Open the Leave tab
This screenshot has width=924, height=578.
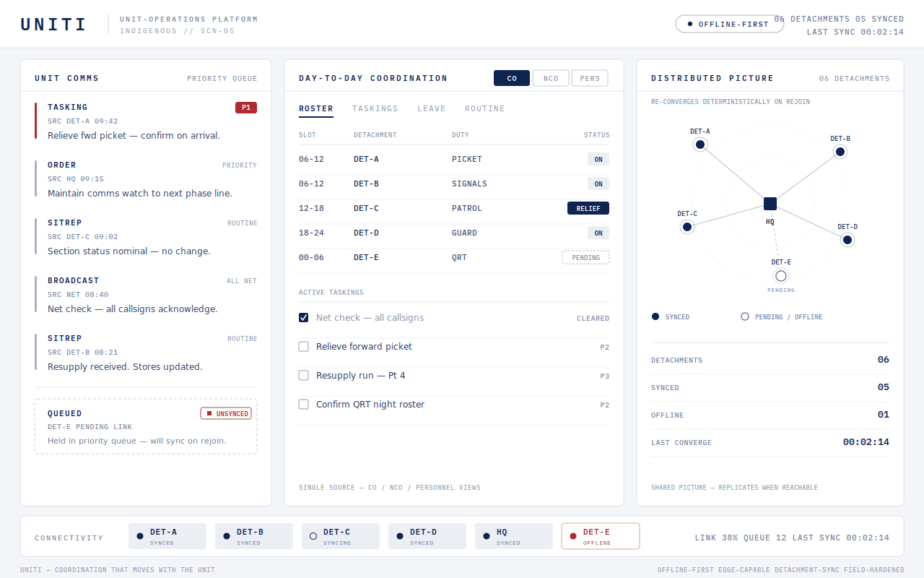coord(432,108)
